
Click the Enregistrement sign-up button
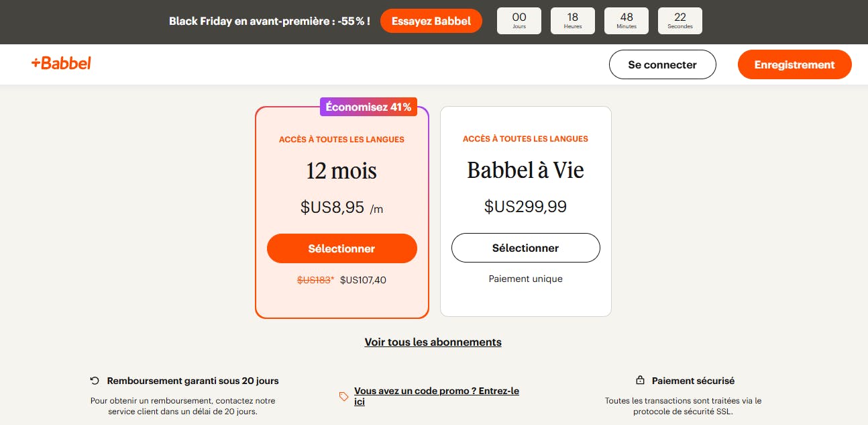point(794,65)
